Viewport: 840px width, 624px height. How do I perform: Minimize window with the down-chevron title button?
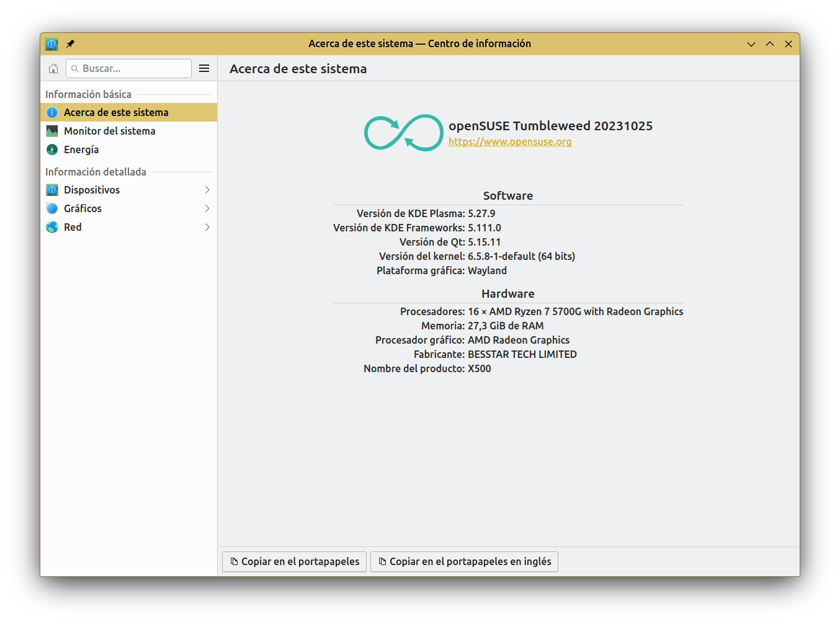(x=751, y=44)
